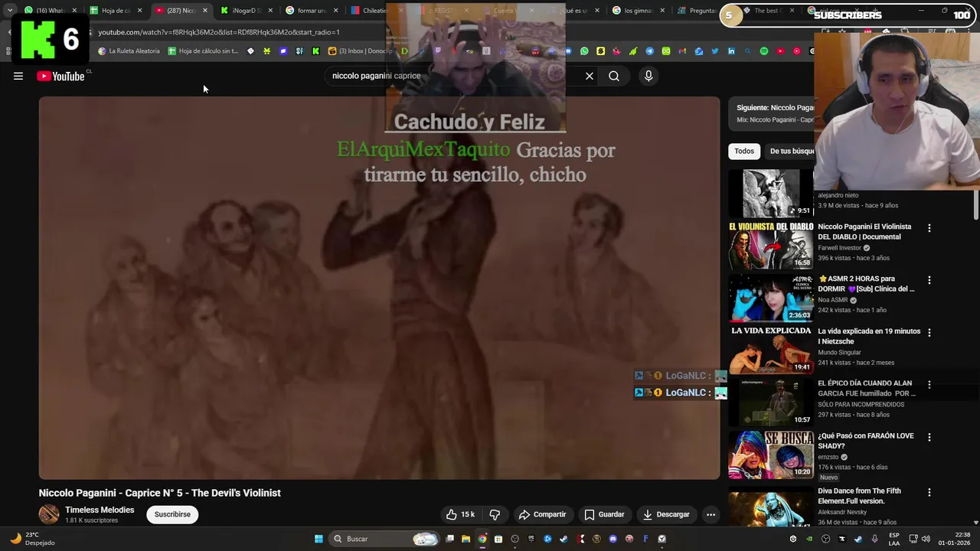Open the Timeless Melodies channel avatar
This screenshot has width=980, height=551.
pyautogui.click(x=49, y=514)
